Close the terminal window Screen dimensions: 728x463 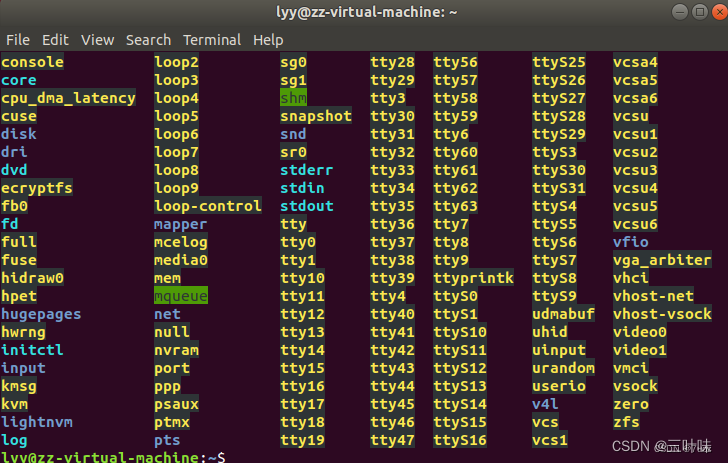coord(720,12)
